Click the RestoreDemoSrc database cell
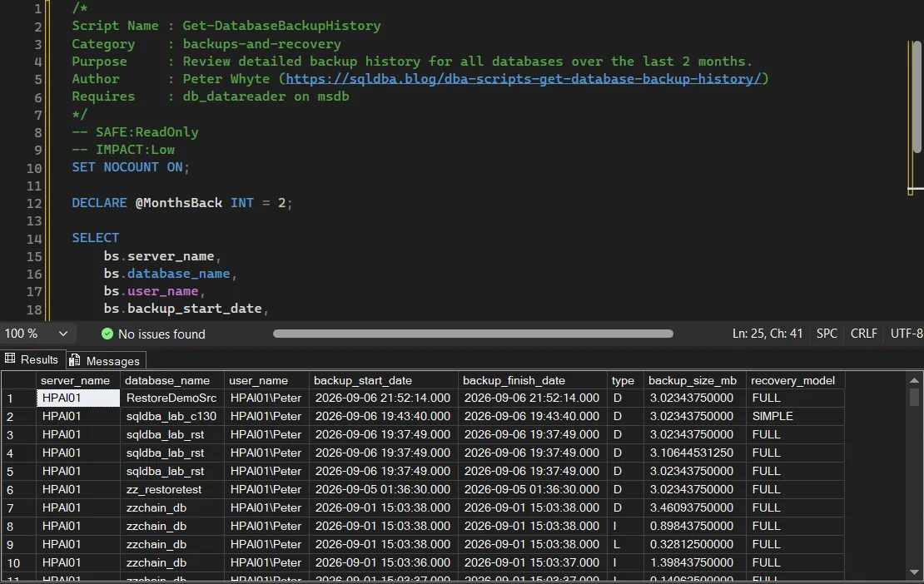Screen dimensions: 924x584 172,398
